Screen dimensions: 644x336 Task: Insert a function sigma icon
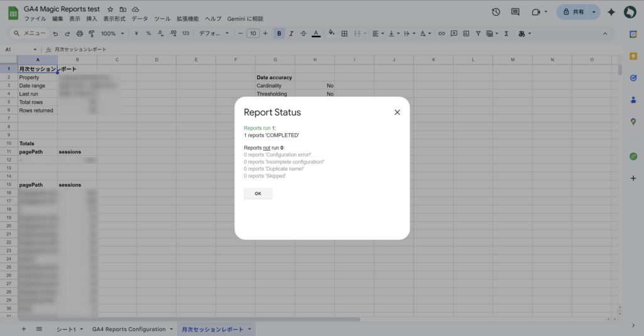[506, 34]
